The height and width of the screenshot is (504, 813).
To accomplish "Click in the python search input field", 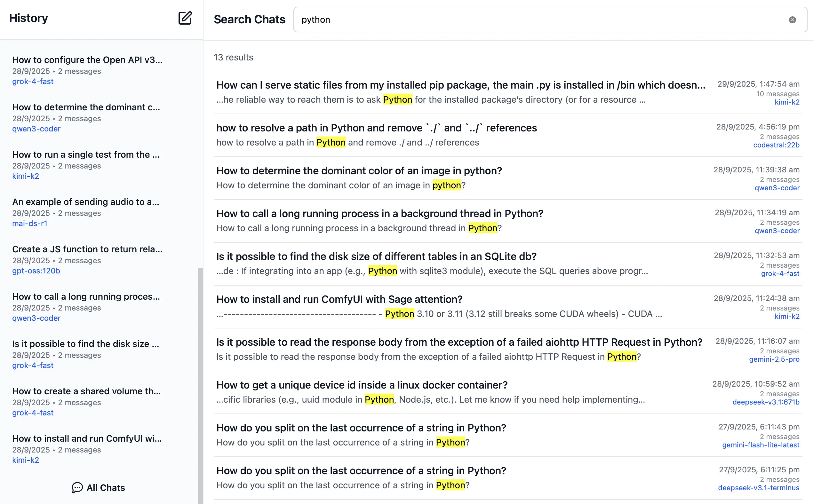I will (534, 20).
